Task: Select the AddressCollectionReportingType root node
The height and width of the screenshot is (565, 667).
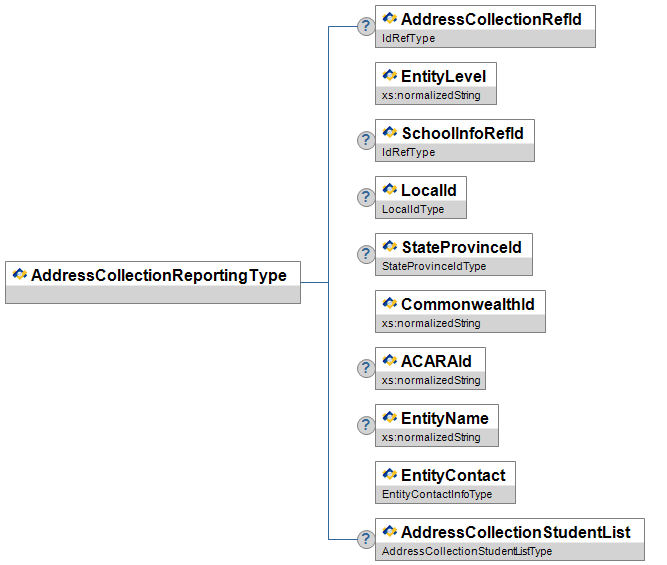Action: (x=158, y=276)
